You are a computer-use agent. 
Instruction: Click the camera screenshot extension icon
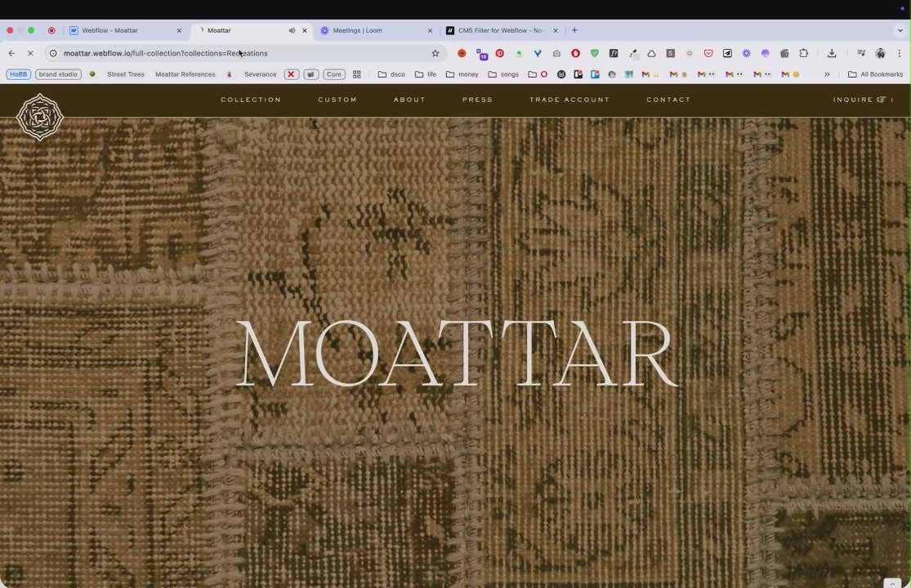556,53
